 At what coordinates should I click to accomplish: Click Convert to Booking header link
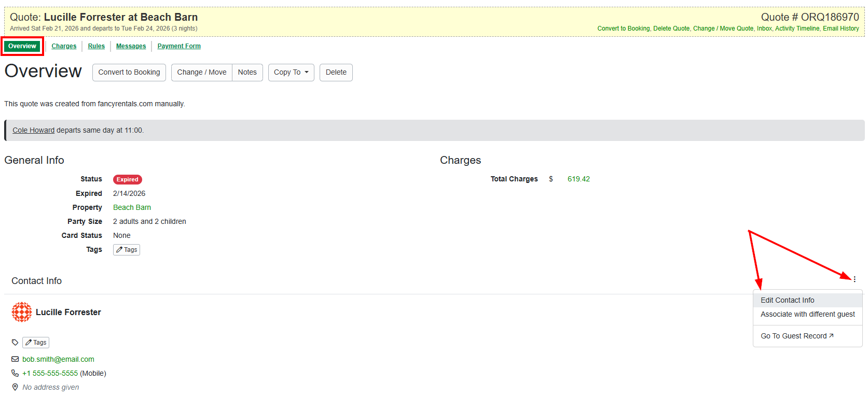pos(623,29)
